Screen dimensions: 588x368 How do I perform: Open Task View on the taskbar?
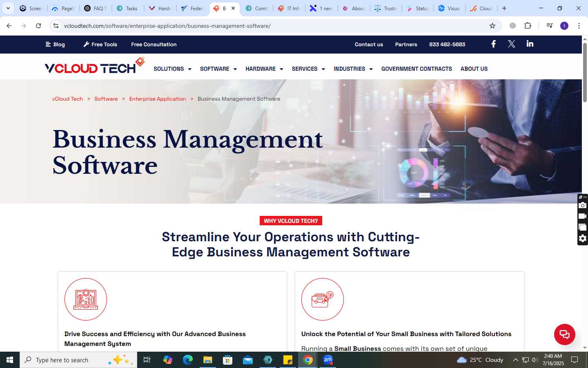tap(147, 360)
